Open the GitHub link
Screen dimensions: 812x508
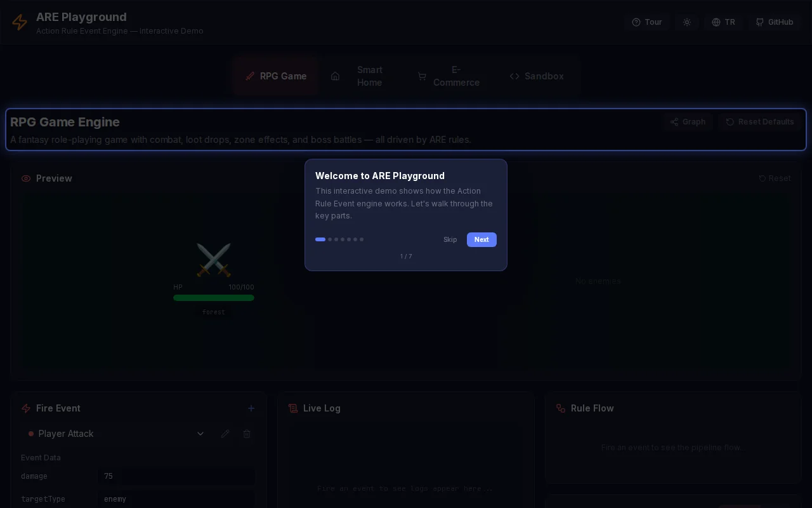click(774, 22)
